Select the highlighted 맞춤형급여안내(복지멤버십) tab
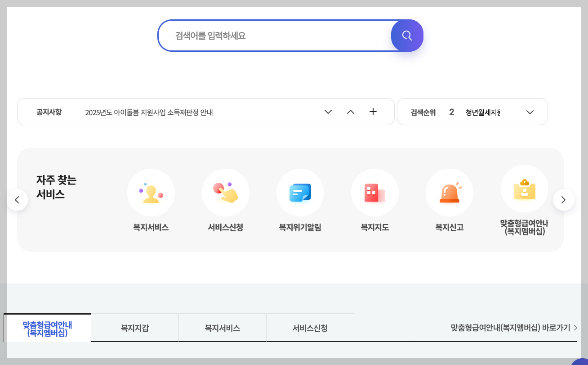Viewport: 588px width, 365px height. point(47,328)
